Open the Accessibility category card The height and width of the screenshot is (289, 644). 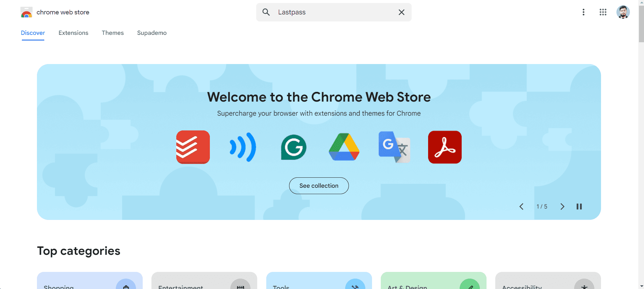[548, 281]
